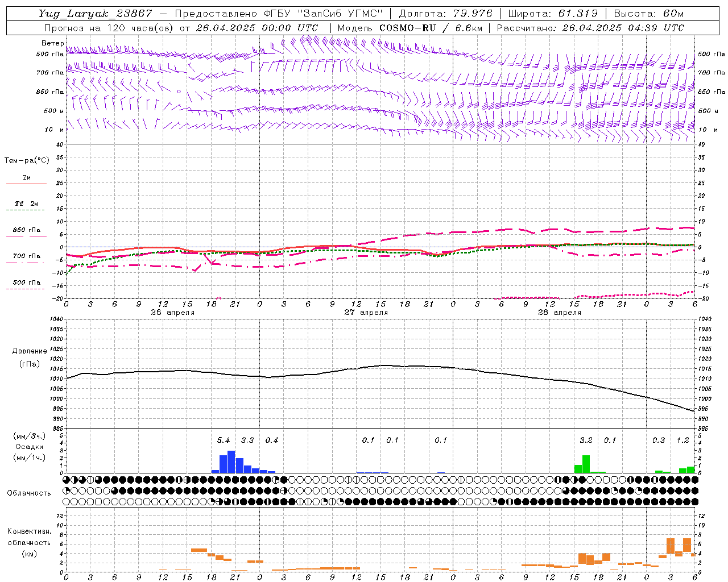This screenshot has width=728, height=582.
Task: Select the longitude value 79.976
Action: pos(473,14)
